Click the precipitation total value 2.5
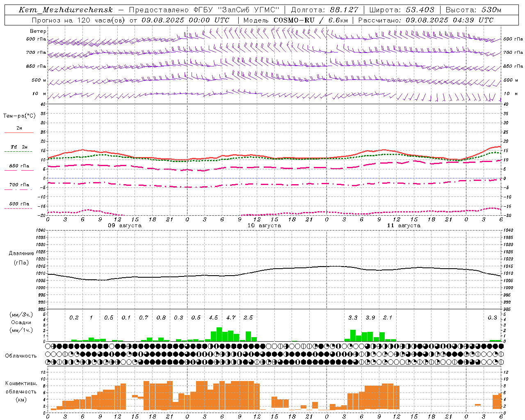 tap(248, 318)
